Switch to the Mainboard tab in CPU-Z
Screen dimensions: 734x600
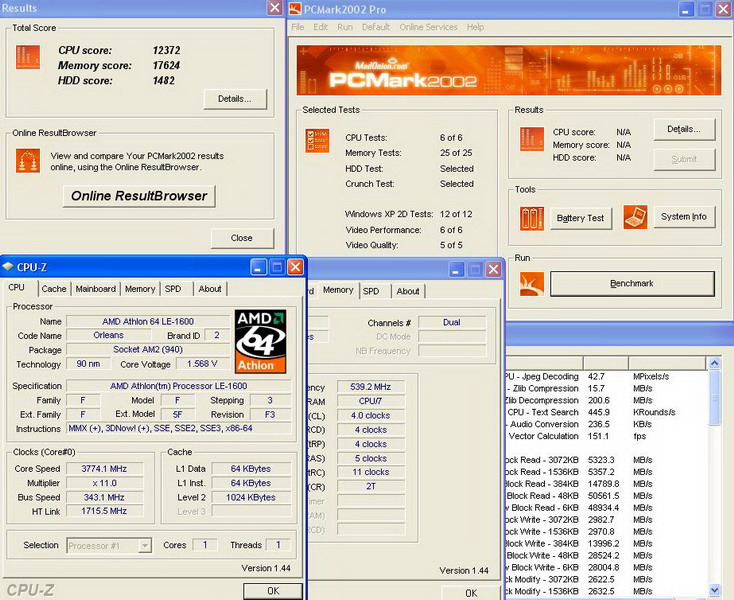(x=95, y=289)
